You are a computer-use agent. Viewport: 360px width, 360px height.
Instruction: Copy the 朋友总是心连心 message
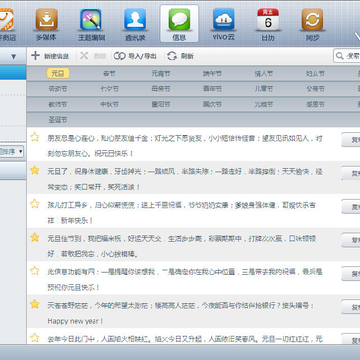pos(351,140)
